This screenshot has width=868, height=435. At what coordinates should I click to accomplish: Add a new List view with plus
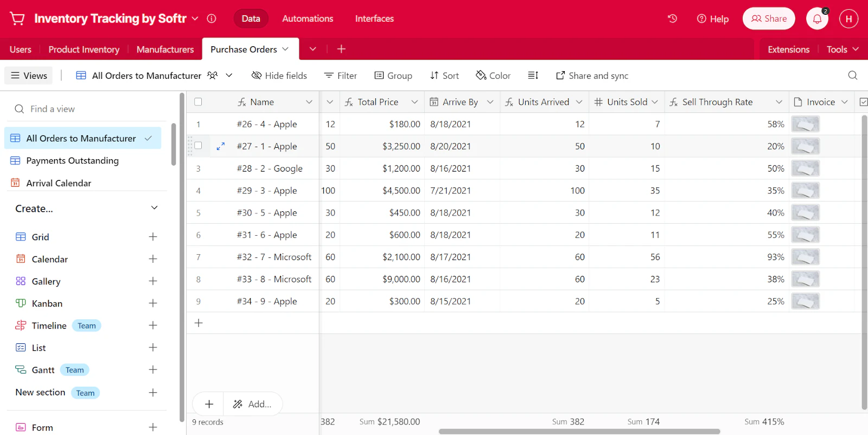coord(153,348)
